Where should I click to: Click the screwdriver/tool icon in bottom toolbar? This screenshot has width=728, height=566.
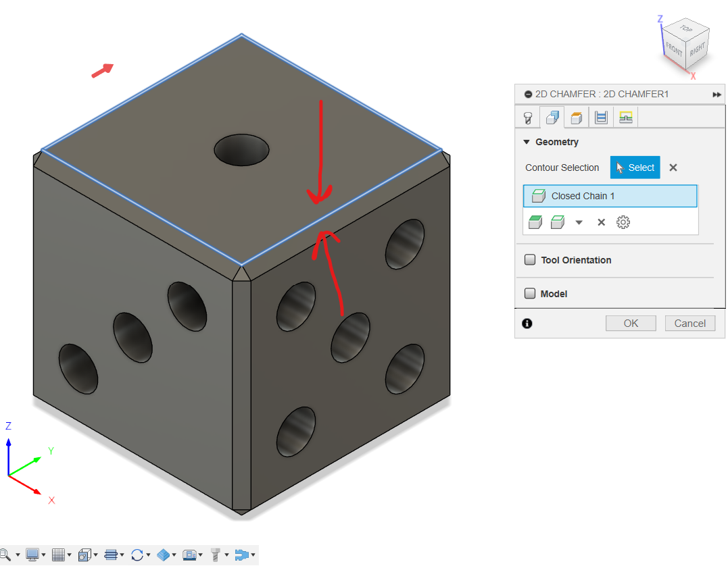(215, 554)
